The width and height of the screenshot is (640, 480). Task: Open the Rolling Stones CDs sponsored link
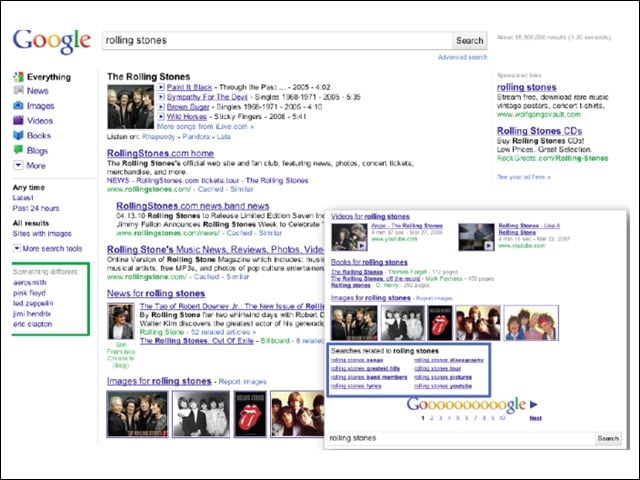[539, 131]
